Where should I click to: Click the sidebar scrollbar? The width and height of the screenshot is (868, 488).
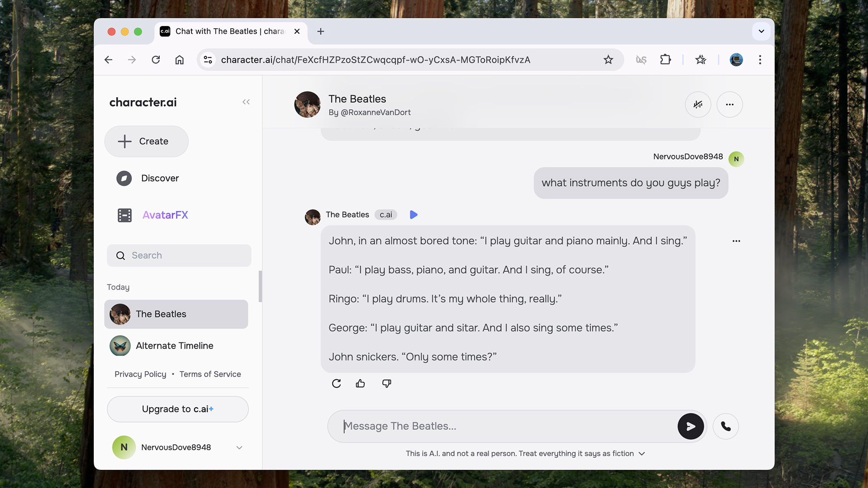pyautogui.click(x=260, y=286)
